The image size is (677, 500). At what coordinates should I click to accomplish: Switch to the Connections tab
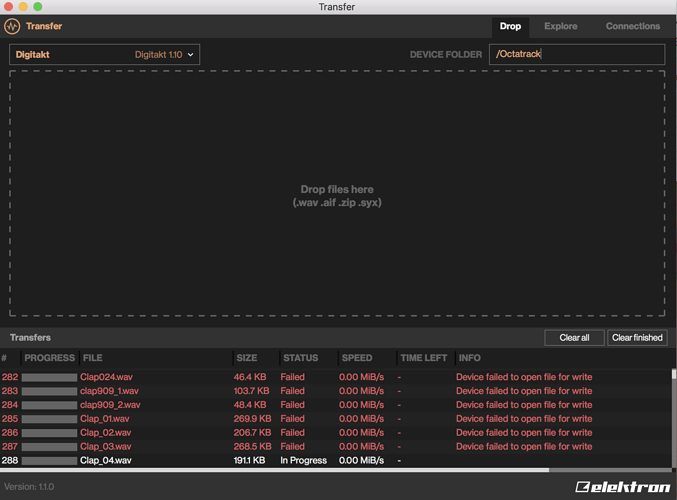(x=632, y=27)
